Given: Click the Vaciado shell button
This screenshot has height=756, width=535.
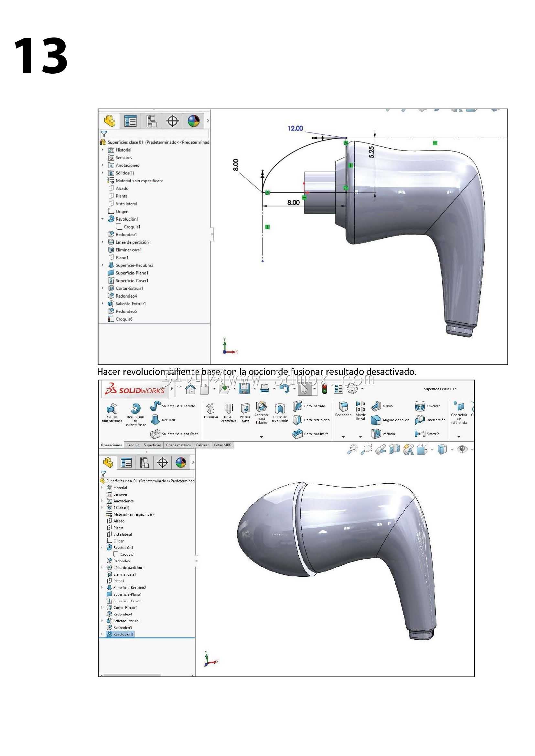Looking at the screenshot, I should [383, 434].
